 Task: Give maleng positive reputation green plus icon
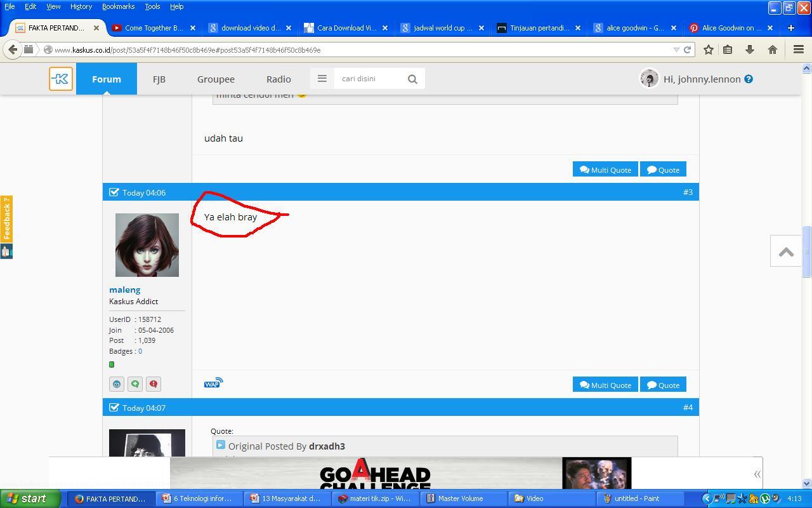(x=135, y=384)
